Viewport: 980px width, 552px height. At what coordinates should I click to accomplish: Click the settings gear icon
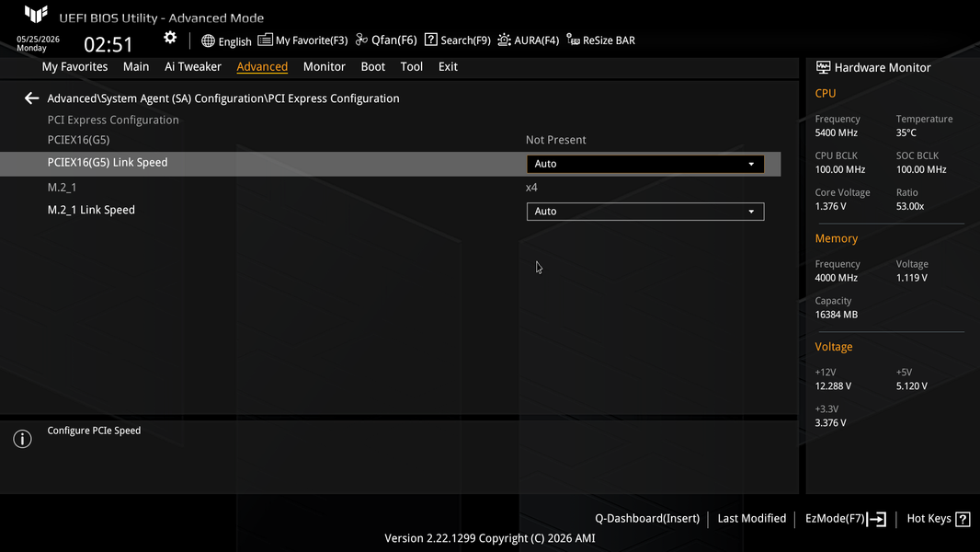170,38
